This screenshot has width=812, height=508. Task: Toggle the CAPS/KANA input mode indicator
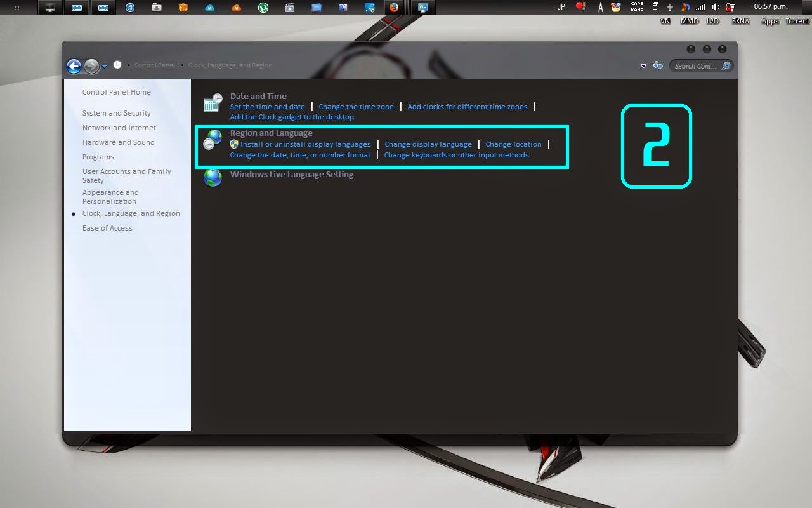(x=637, y=6)
